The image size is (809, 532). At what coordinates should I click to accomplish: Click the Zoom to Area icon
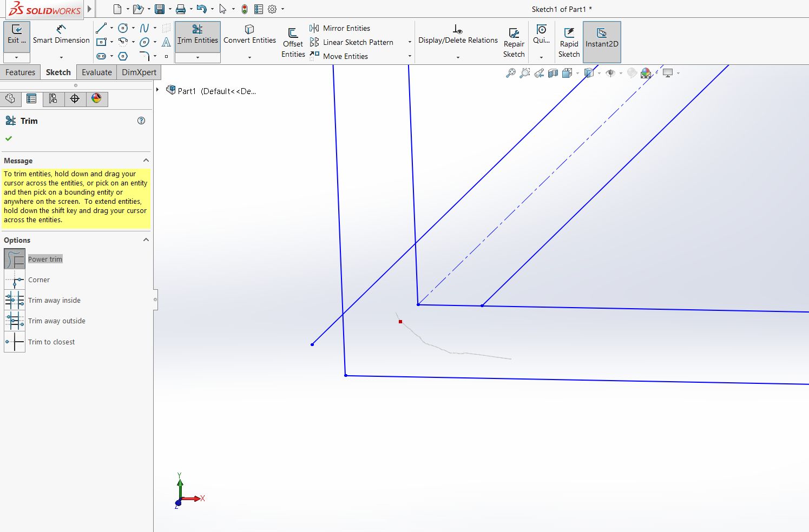(524, 73)
